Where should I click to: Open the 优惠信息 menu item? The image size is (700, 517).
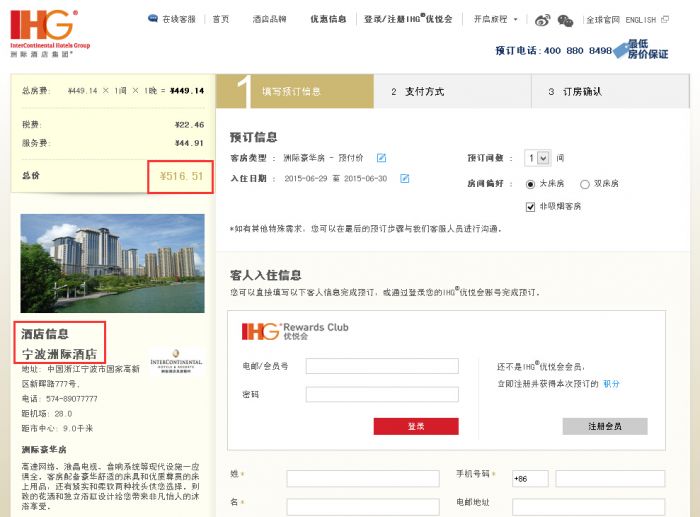point(328,19)
